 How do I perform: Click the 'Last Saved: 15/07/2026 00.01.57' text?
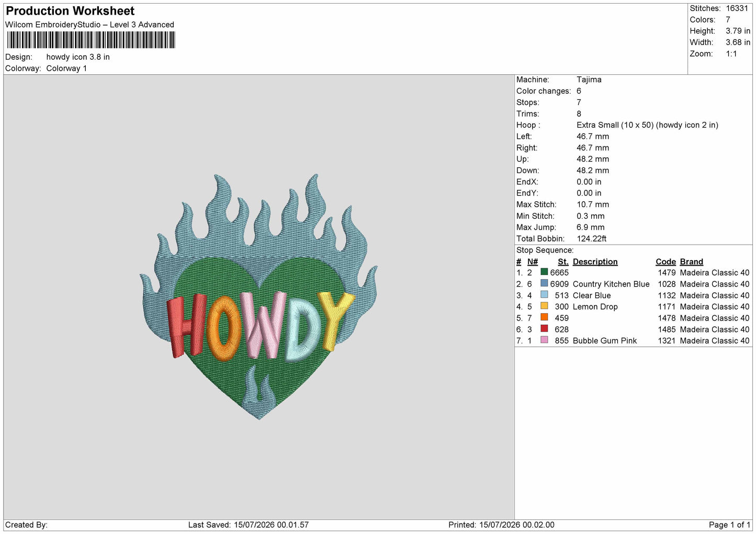tap(249, 525)
